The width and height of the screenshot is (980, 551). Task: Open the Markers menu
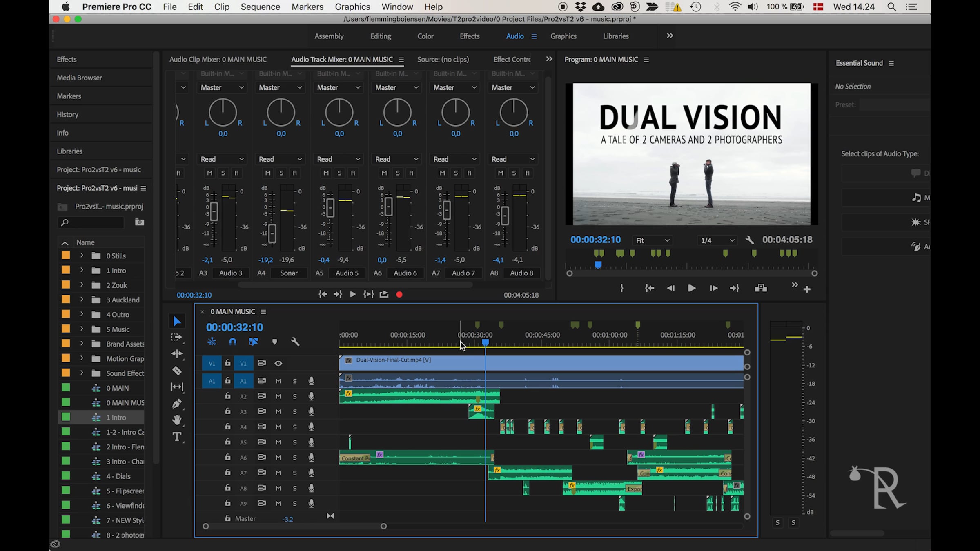point(307,7)
